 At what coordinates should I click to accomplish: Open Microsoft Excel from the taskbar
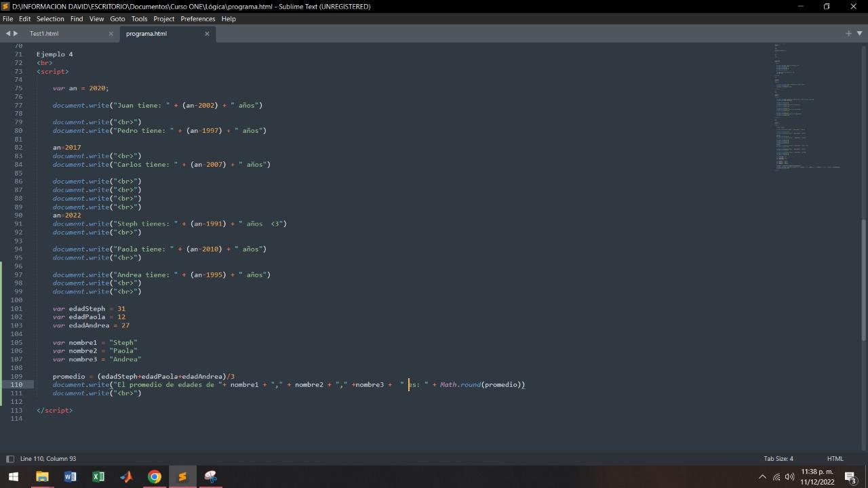coord(98,476)
